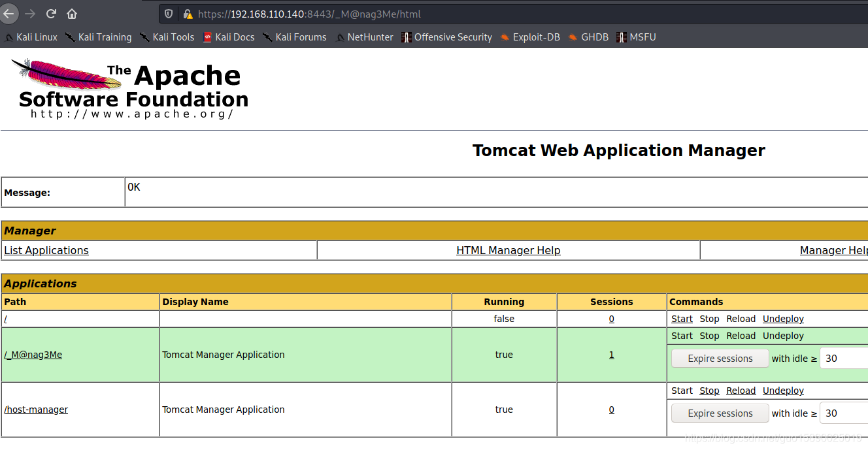Click the browser forward arrow
The width and height of the screenshot is (868, 450).
click(x=30, y=14)
